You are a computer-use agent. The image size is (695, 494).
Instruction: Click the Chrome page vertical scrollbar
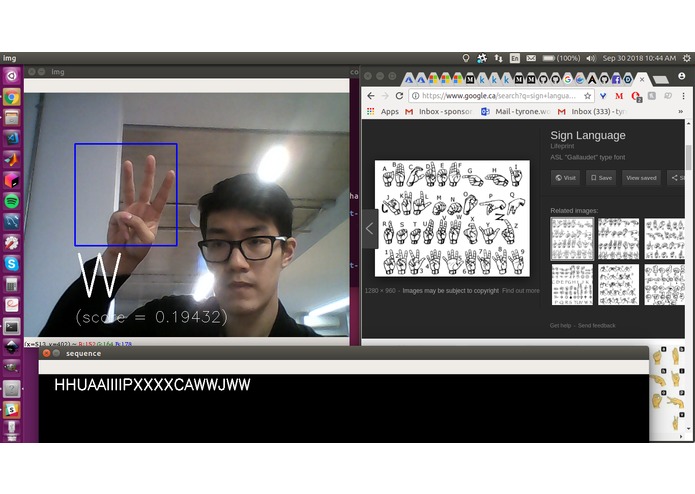click(x=688, y=157)
